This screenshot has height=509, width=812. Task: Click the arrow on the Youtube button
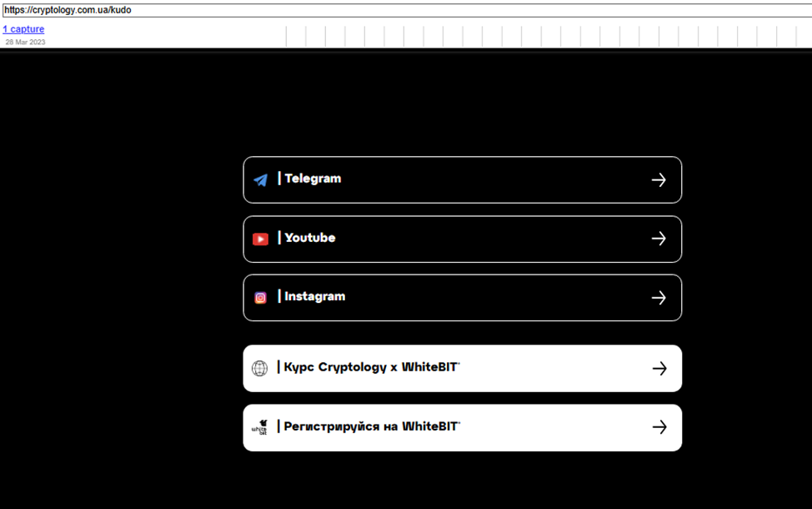(x=659, y=239)
